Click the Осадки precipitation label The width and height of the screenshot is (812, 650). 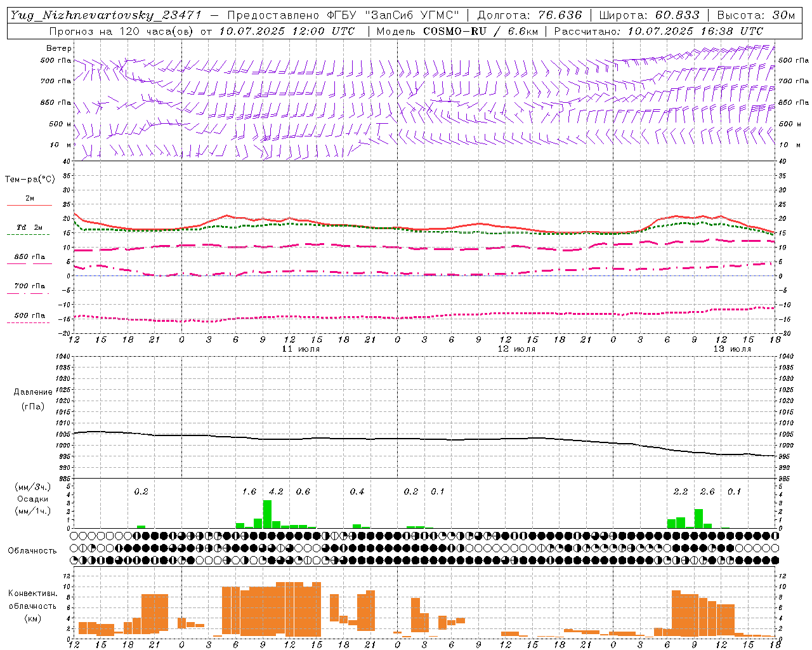(x=33, y=499)
